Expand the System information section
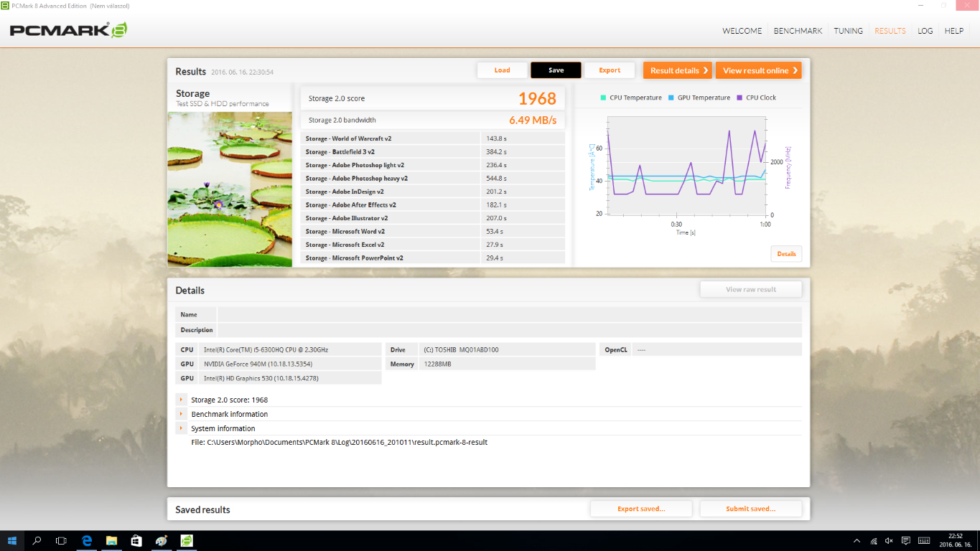The image size is (980, 551). pyautogui.click(x=181, y=428)
